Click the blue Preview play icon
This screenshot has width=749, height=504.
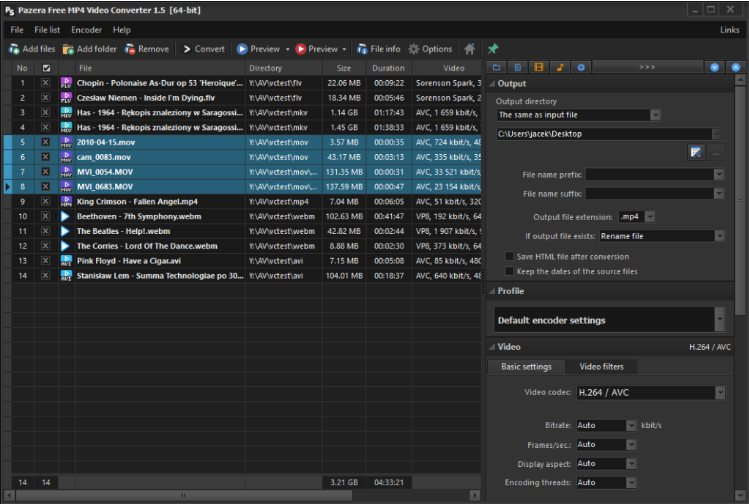tap(242, 49)
